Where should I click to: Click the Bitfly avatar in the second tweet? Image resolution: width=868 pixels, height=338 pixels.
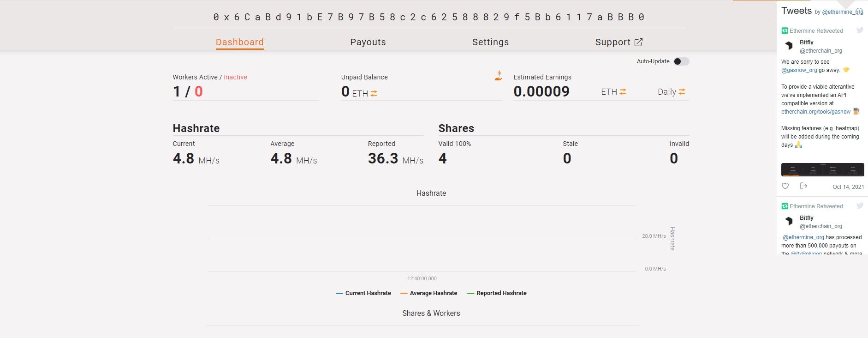point(789,221)
